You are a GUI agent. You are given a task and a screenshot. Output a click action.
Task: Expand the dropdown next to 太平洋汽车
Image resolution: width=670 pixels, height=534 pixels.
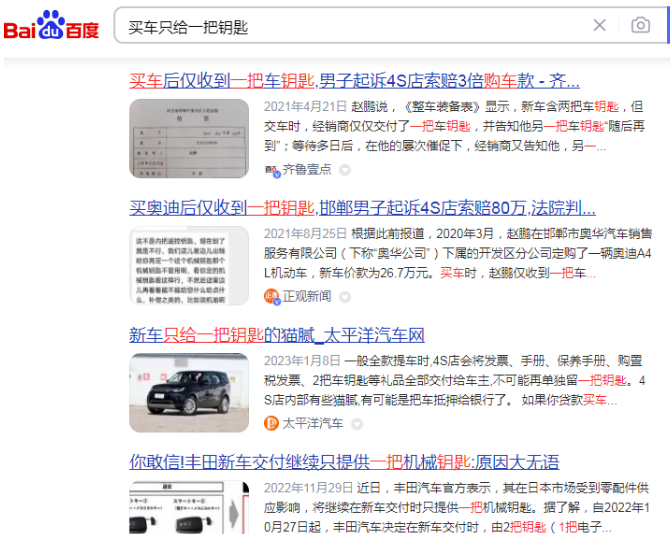(x=357, y=424)
